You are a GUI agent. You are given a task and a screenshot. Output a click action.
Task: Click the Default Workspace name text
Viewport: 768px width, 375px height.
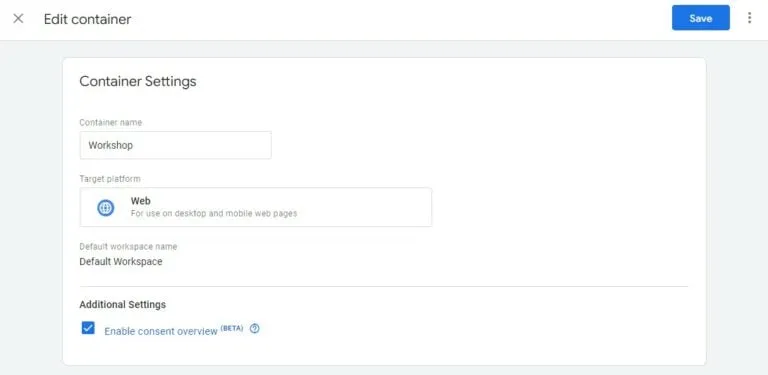120,261
